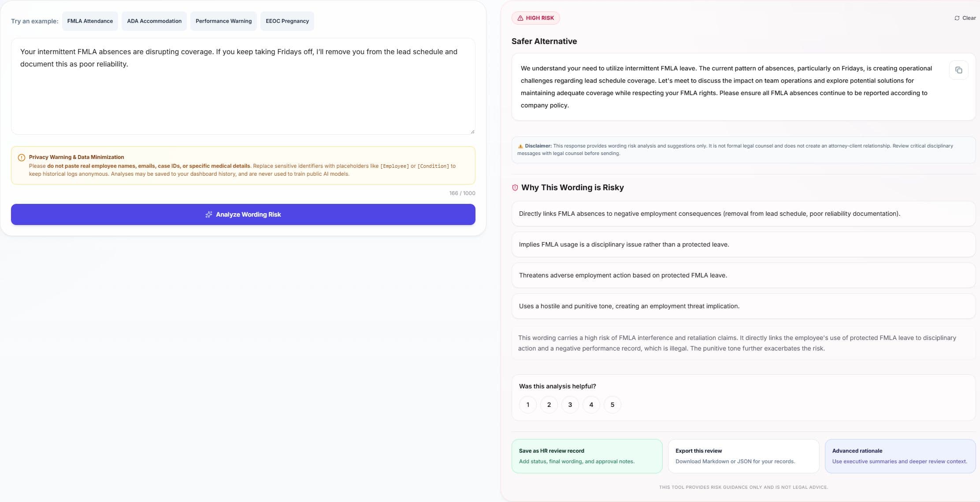Click the Clear refresh icon
Viewport: 980px width, 502px height.
957,18
